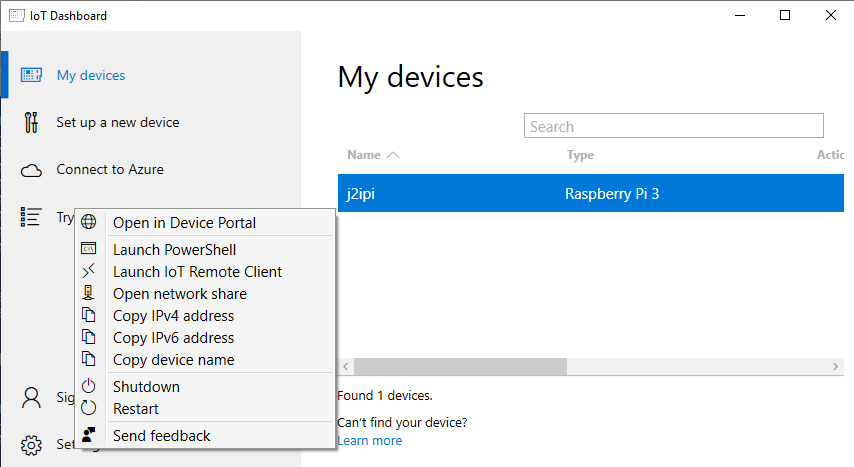Screen dimensions: 854x467
Task: Click the horizontal scrollbar thumb
Action: 460,367
